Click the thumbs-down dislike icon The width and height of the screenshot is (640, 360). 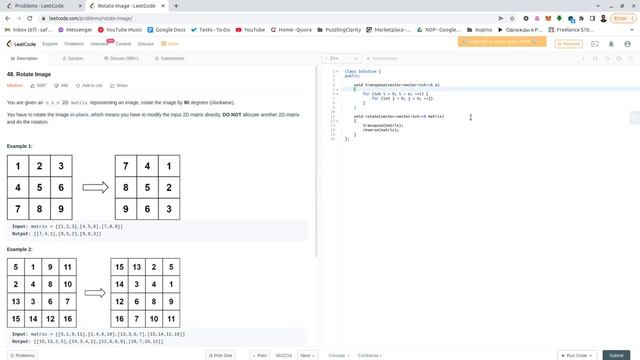pyautogui.click(x=56, y=86)
